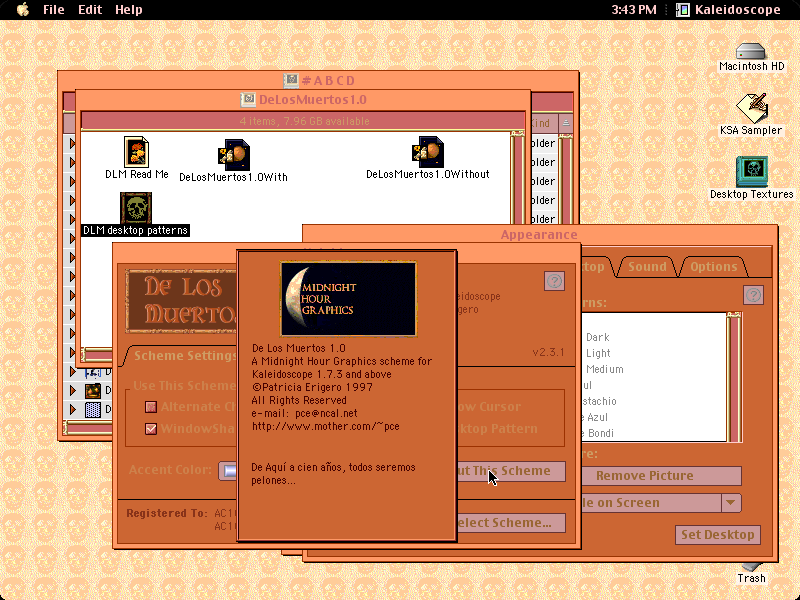The image size is (800, 600).
Task: Click the "4 items, 7.96 GB available" status text
Action: point(305,121)
